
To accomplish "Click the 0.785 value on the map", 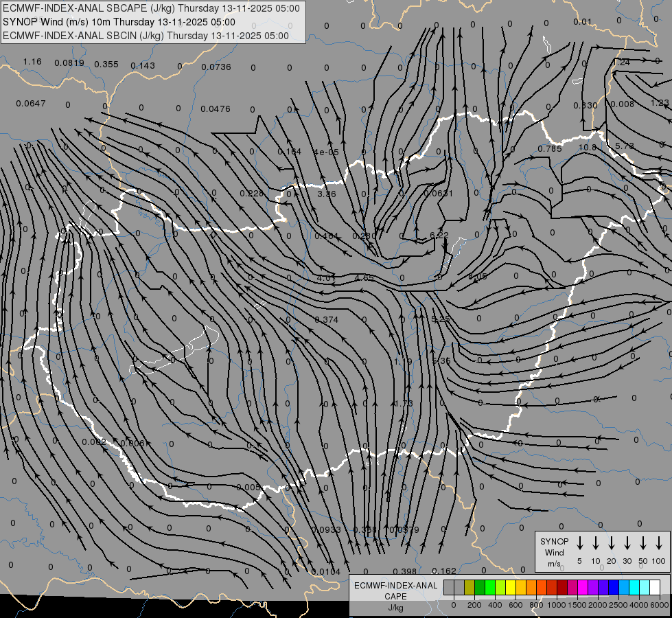I will click(550, 148).
